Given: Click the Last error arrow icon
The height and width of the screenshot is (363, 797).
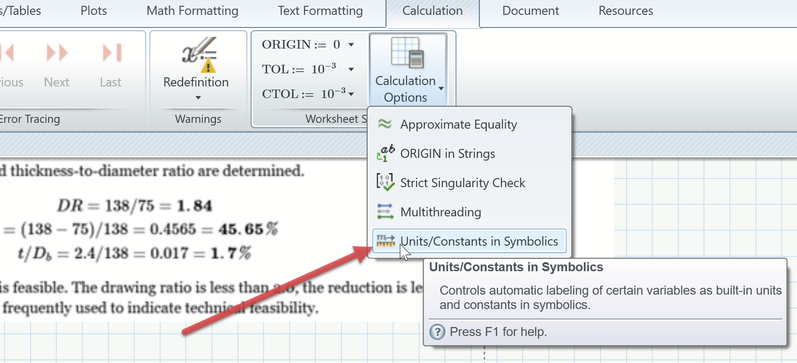Looking at the screenshot, I should [x=112, y=53].
